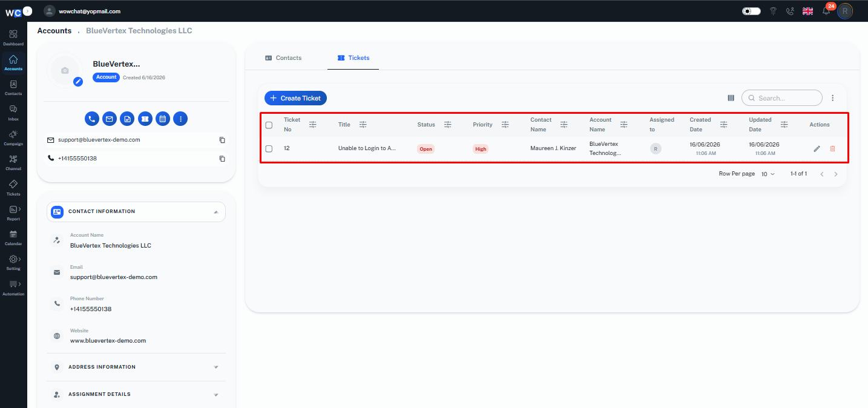Open the three-dot menu next to search
The height and width of the screenshot is (408, 868).
pos(833,98)
